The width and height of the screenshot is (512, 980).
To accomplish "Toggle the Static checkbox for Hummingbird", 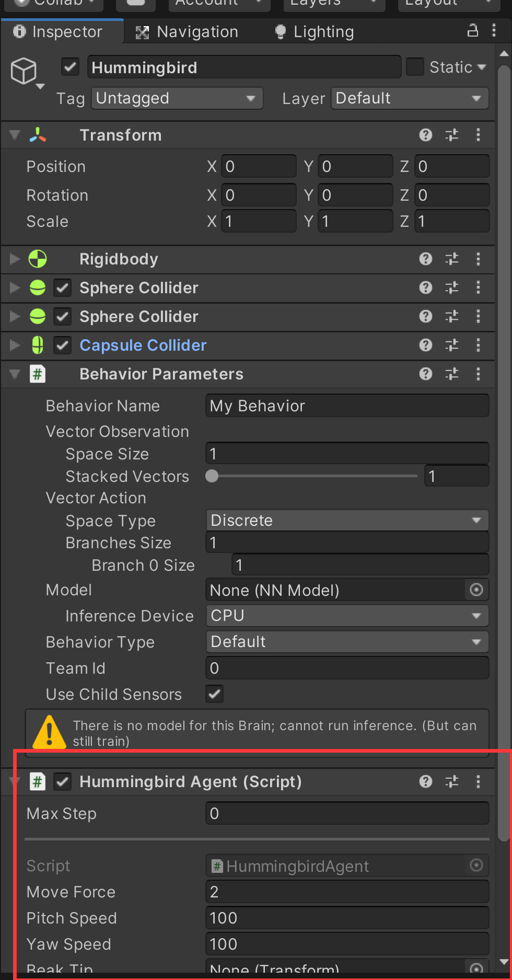I will click(x=414, y=67).
